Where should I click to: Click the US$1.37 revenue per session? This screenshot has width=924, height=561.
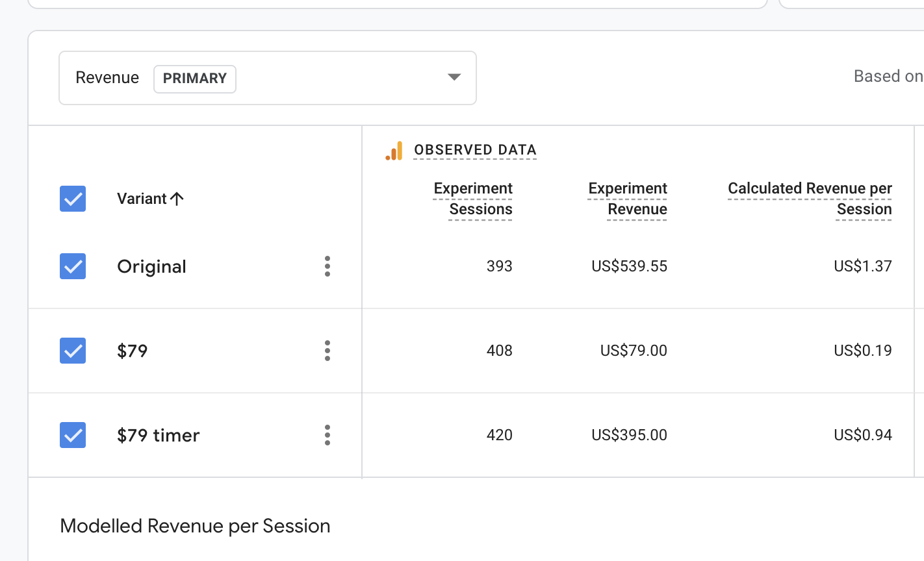click(x=863, y=266)
